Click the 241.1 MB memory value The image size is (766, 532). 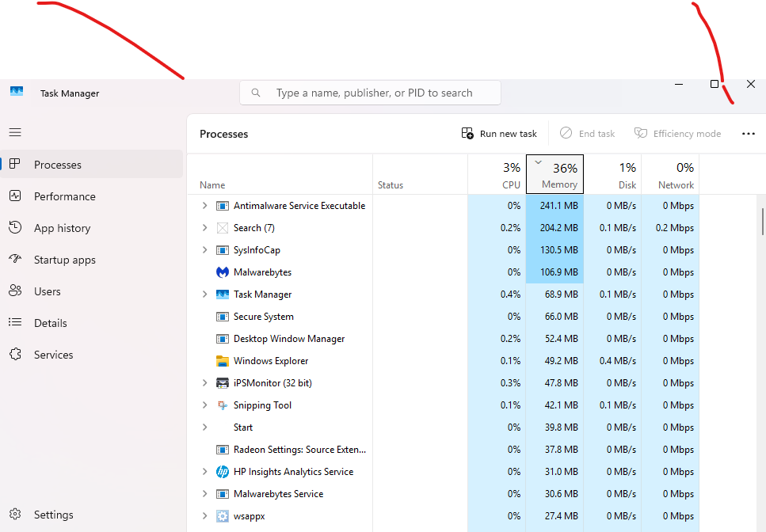point(559,206)
